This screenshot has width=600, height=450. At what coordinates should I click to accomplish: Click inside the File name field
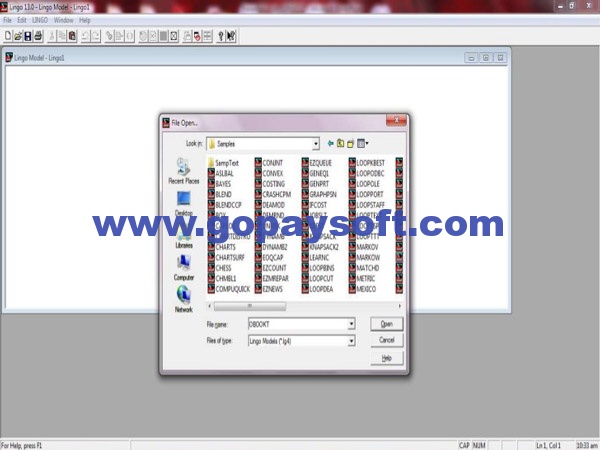(x=298, y=324)
